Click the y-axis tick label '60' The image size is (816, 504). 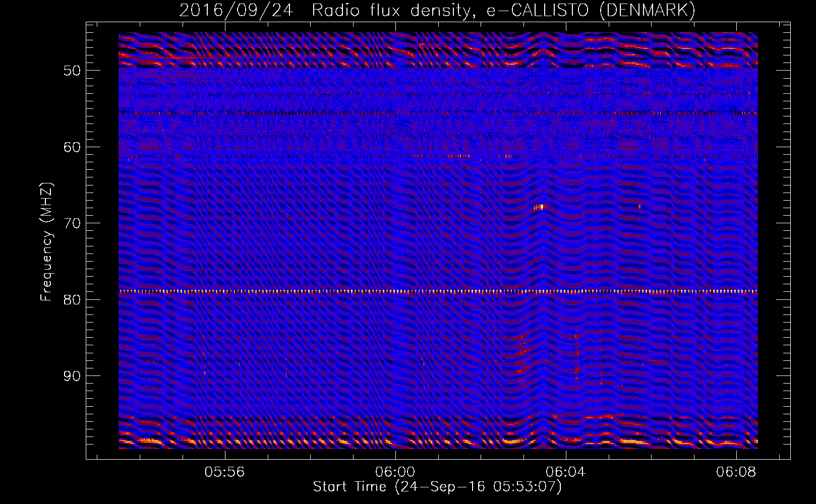(x=72, y=147)
